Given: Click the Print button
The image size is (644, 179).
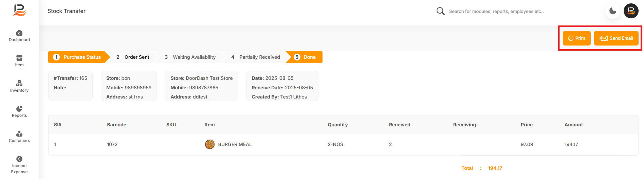Looking at the screenshot, I should pyautogui.click(x=577, y=38).
